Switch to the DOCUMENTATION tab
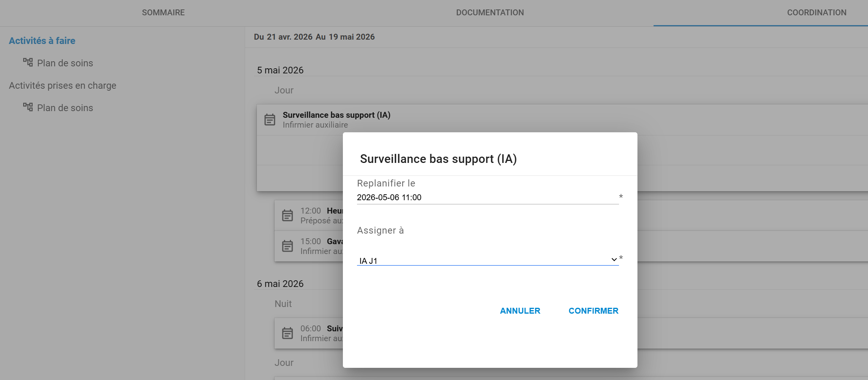Screen dimensions: 868x380 (490, 13)
